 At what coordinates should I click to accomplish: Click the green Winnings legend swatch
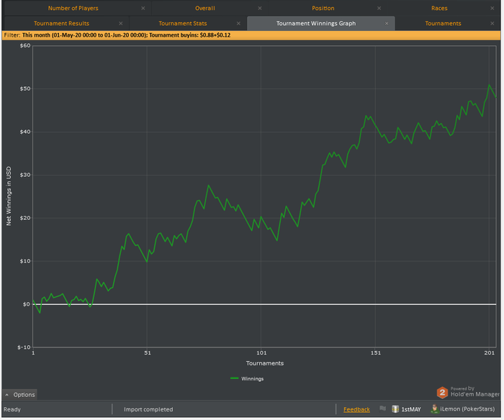(x=234, y=378)
